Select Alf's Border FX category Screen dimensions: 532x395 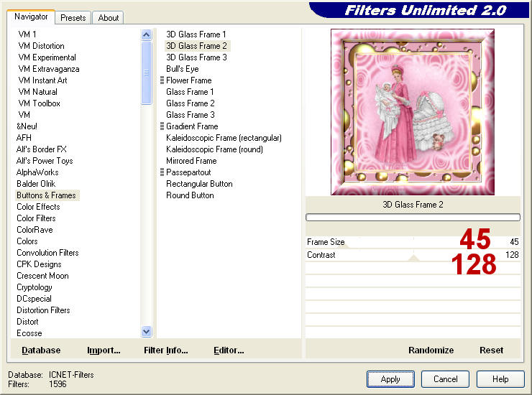42,149
